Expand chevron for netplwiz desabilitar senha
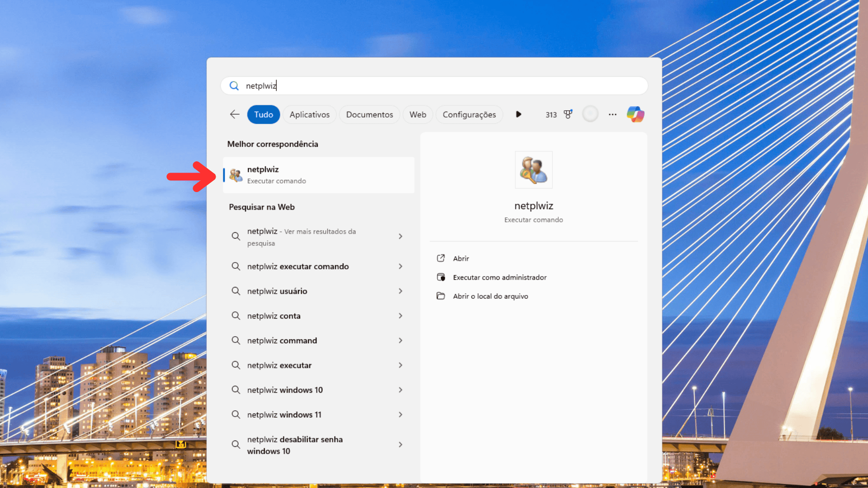Viewport: 868px width, 488px height. [401, 445]
